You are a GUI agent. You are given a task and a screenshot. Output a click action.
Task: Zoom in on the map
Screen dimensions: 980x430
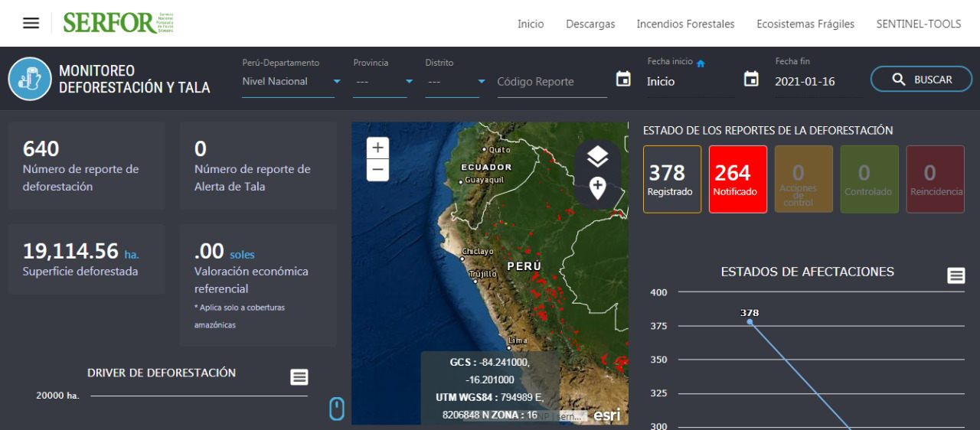(x=377, y=148)
